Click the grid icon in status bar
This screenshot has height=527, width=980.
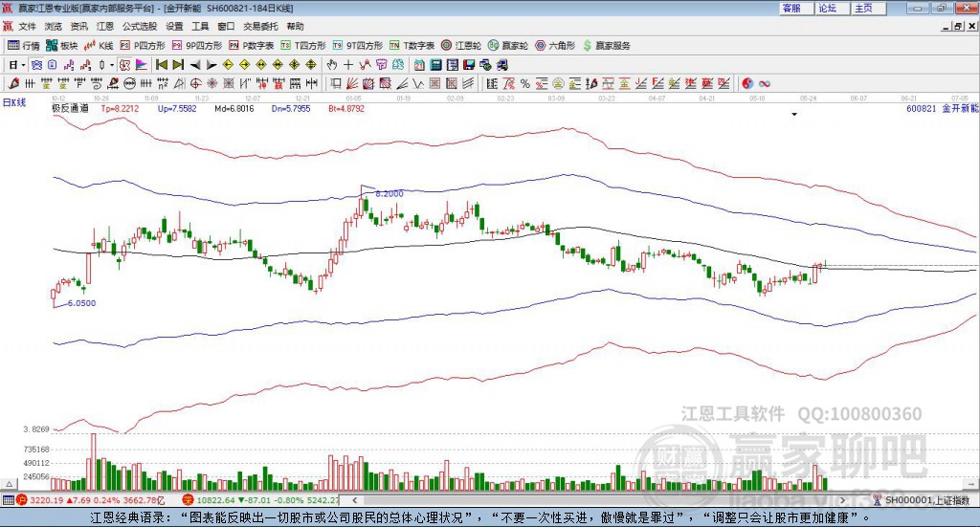click(8, 500)
